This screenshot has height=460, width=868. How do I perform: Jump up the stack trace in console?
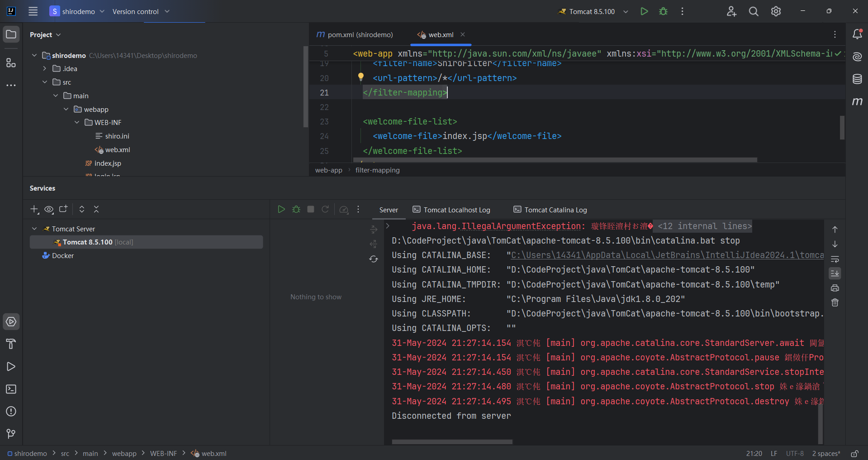835,230
